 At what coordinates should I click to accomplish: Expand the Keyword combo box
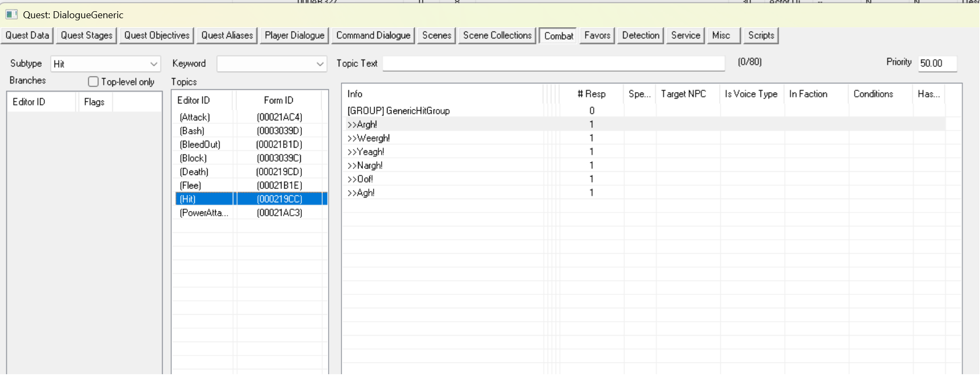click(320, 64)
